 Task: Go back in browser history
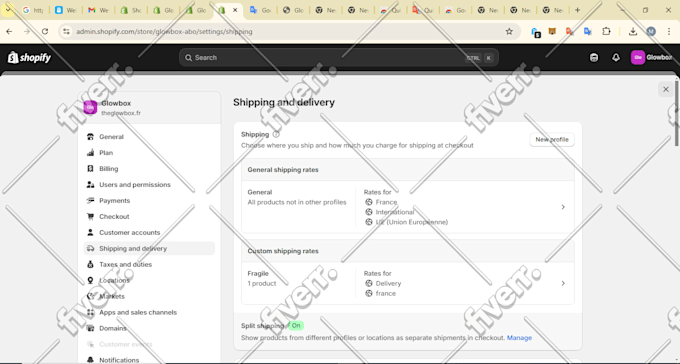9,31
